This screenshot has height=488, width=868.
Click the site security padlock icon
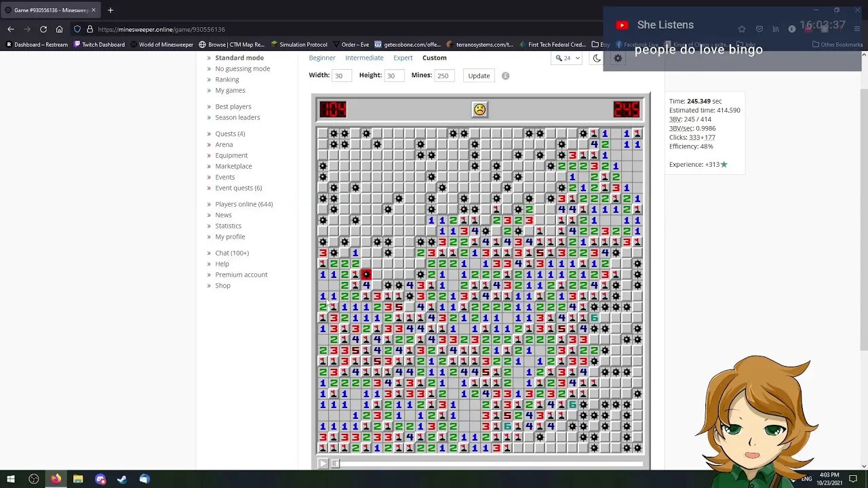coord(90,29)
